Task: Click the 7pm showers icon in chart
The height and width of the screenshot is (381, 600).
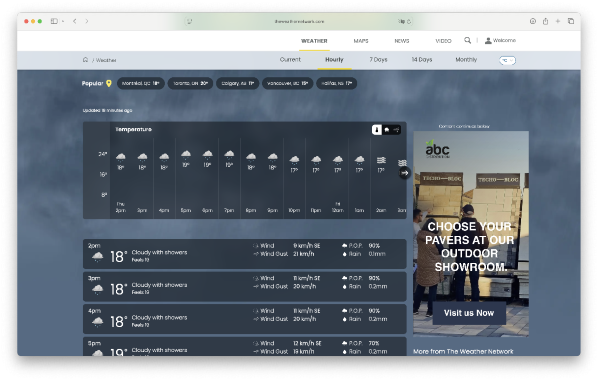Action: click(229, 155)
